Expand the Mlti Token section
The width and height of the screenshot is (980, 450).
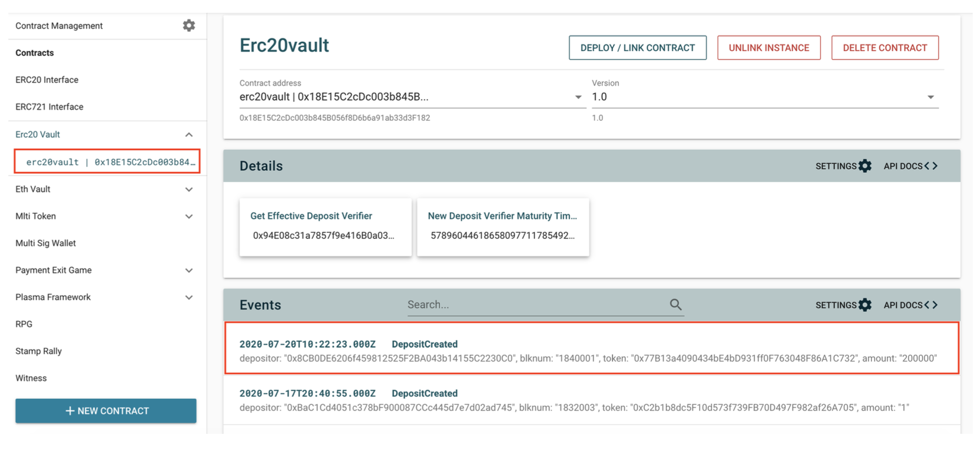pos(189,216)
